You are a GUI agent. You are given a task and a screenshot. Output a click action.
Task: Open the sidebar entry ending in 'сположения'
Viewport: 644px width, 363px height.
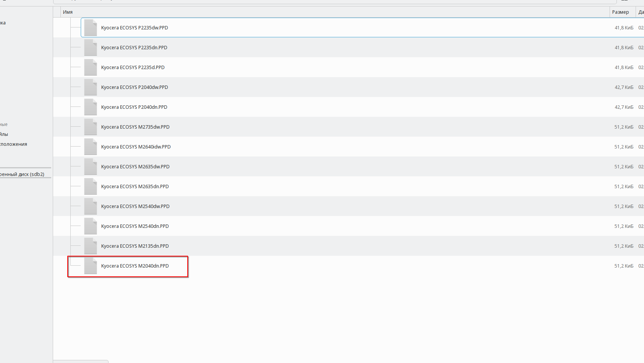pyautogui.click(x=13, y=144)
